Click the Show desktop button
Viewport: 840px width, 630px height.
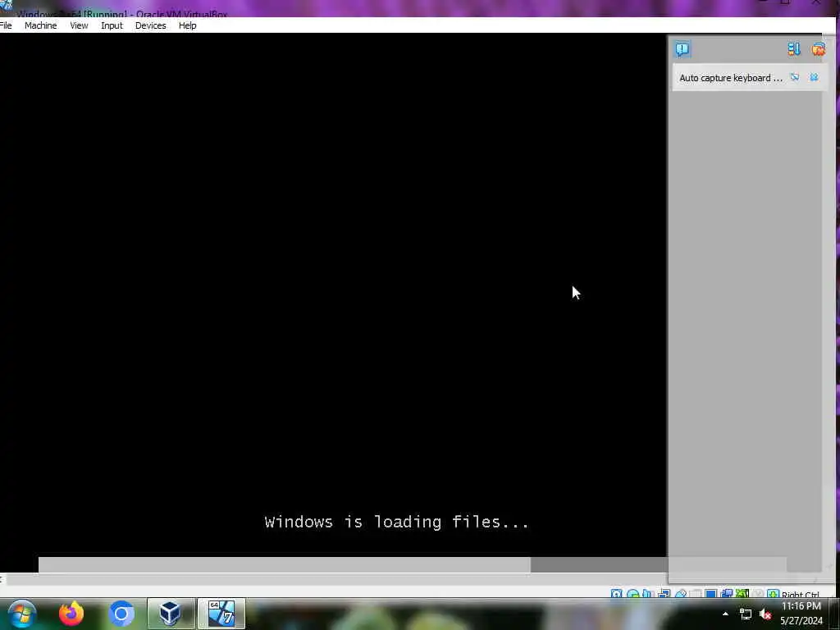coord(834,614)
